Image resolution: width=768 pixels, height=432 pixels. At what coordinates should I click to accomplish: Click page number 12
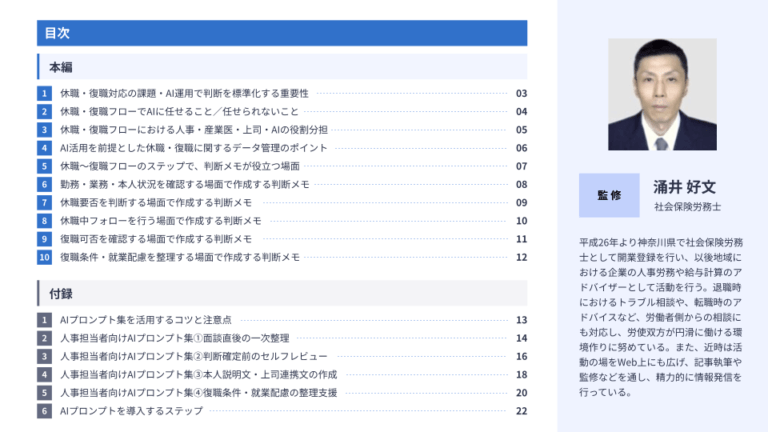point(521,257)
